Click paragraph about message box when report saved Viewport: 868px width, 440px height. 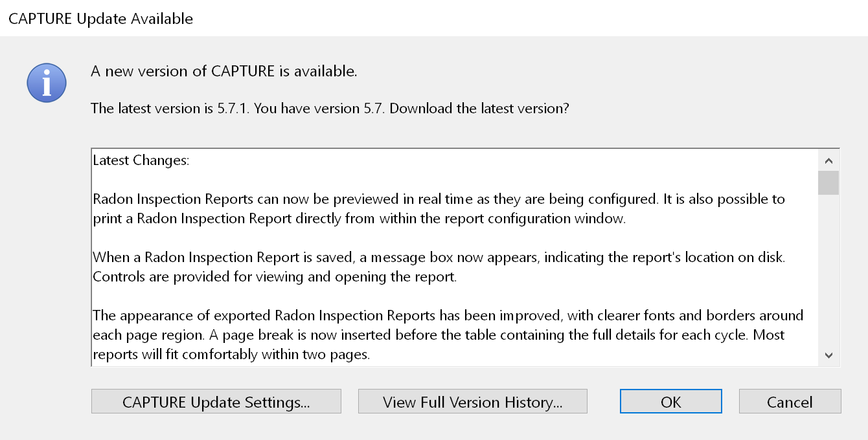[x=439, y=257]
